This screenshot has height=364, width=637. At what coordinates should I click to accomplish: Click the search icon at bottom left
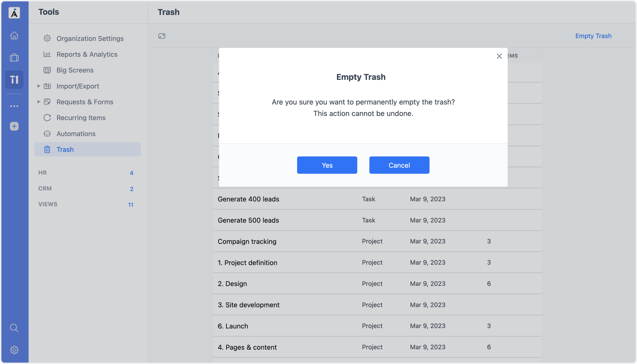point(15,328)
